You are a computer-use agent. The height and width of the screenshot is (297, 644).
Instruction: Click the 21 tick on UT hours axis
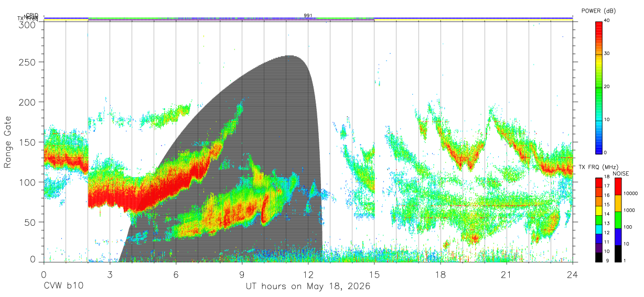(507, 274)
